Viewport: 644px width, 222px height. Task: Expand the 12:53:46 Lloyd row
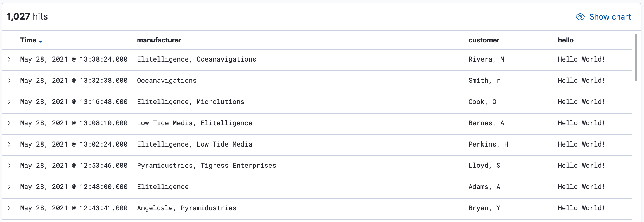click(9, 166)
